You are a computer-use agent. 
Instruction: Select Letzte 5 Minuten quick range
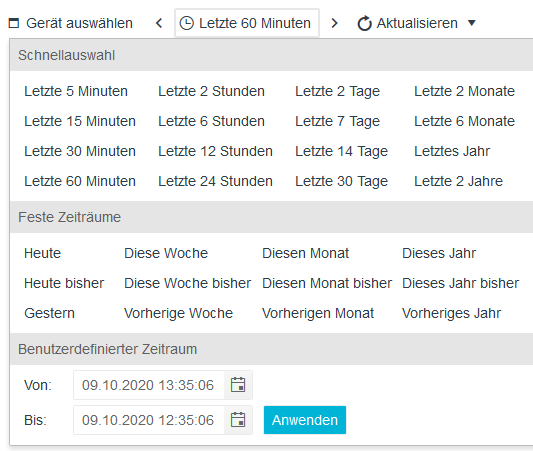pyautogui.click(x=76, y=91)
